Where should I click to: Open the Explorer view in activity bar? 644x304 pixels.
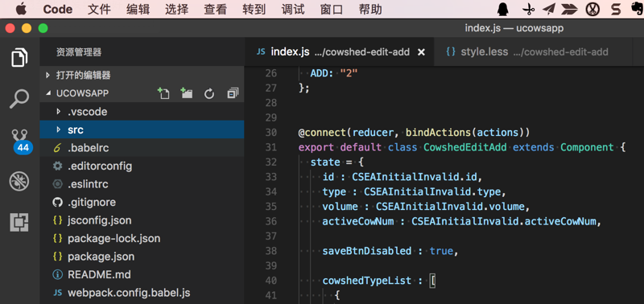tap(19, 57)
